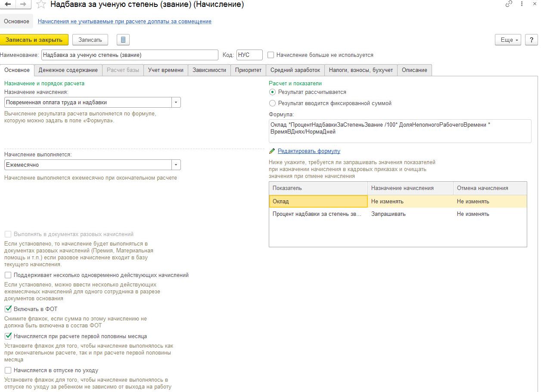Screen dimensions: 541x392
Task: Enable Начисляется в отпуске по уходу checkbox
Action: coord(8,370)
